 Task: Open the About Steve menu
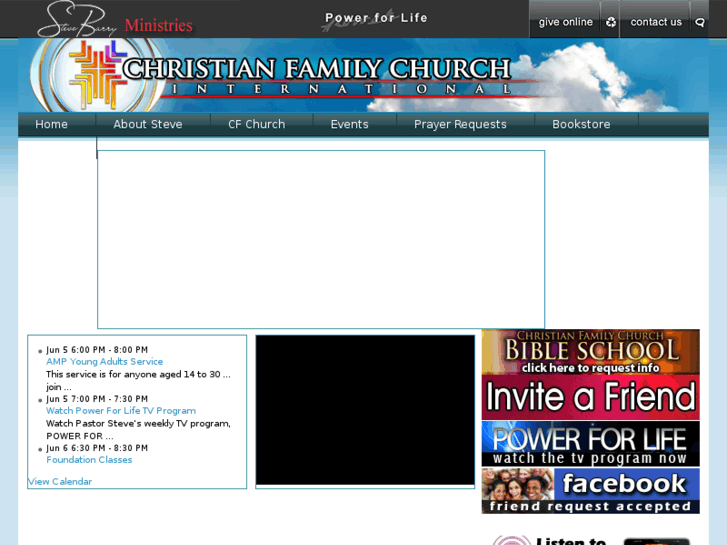coord(147,124)
